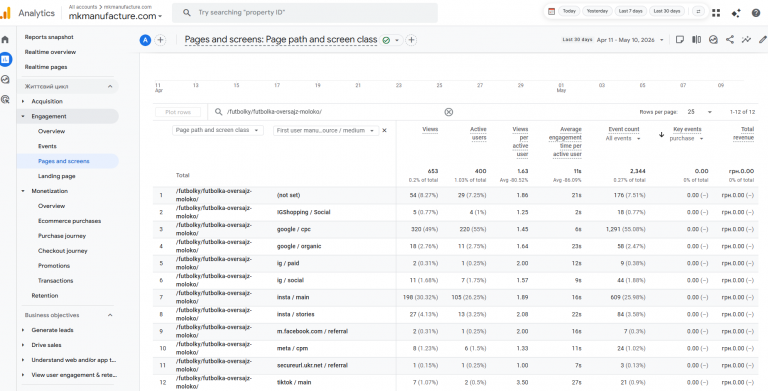Click the compare arrows date icon

[x=697, y=11]
